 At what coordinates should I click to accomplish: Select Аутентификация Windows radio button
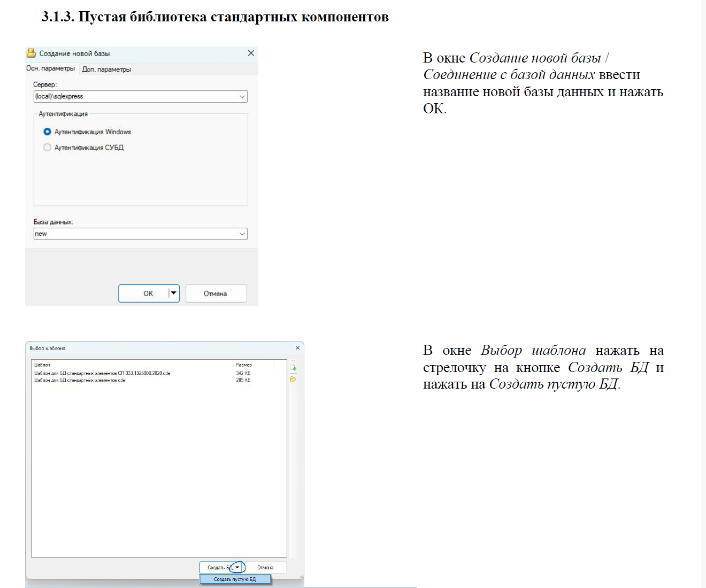click(47, 132)
